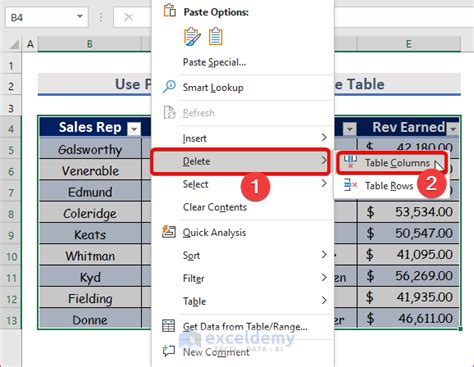
Task: Click the Venerable cell
Action: [x=90, y=171]
